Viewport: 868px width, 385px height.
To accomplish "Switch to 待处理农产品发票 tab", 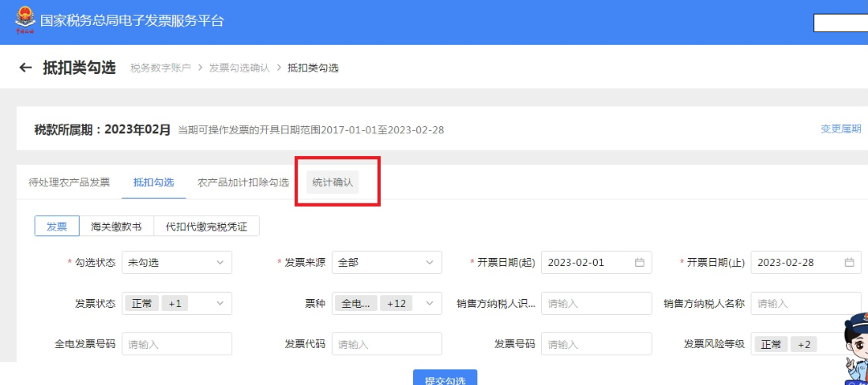I will click(69, 182).
